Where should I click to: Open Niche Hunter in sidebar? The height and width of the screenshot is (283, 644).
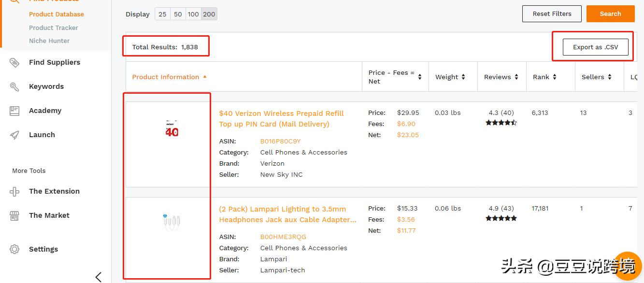tap(49, 41)
